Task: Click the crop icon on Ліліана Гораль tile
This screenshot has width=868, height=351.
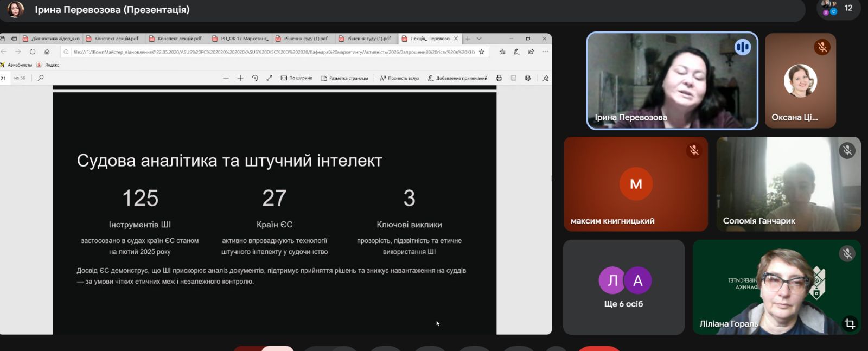Action: (850, 324)
